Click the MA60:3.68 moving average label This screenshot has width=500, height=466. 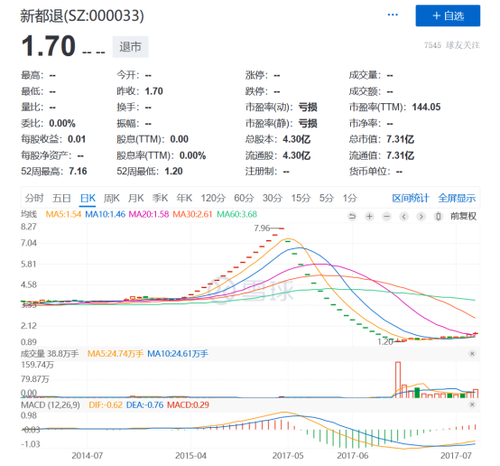[237, 214]
